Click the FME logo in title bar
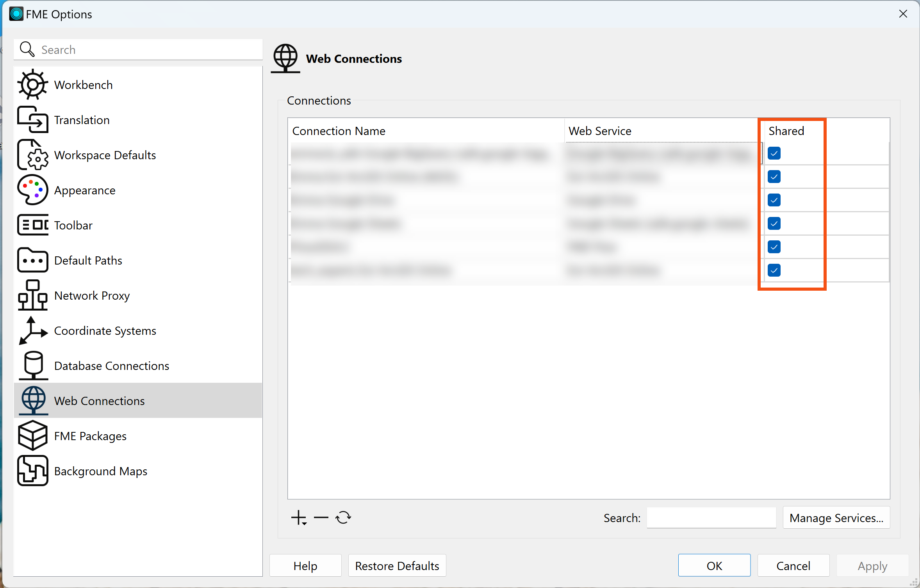This screenshot has height=588, width=920. (x=16, y=14)
